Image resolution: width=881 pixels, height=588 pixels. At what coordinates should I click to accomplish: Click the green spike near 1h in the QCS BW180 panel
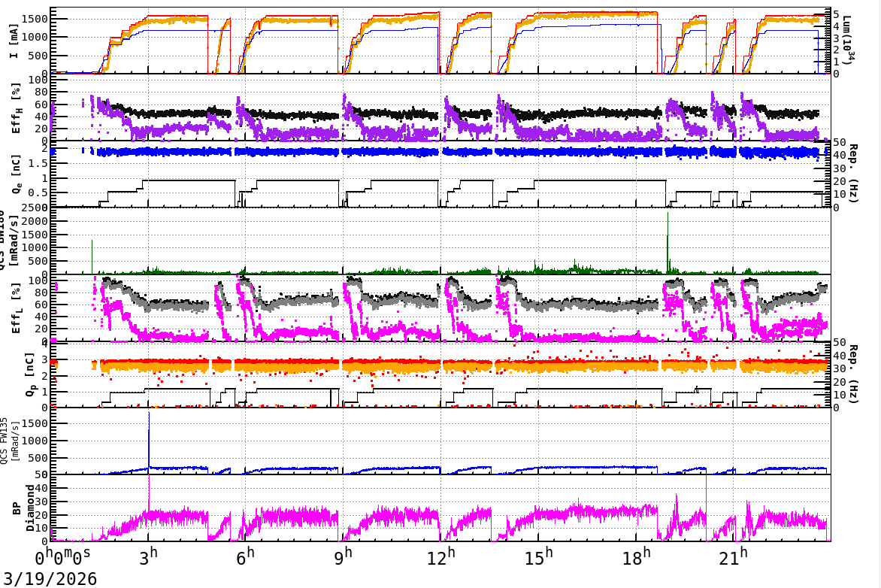92,256
